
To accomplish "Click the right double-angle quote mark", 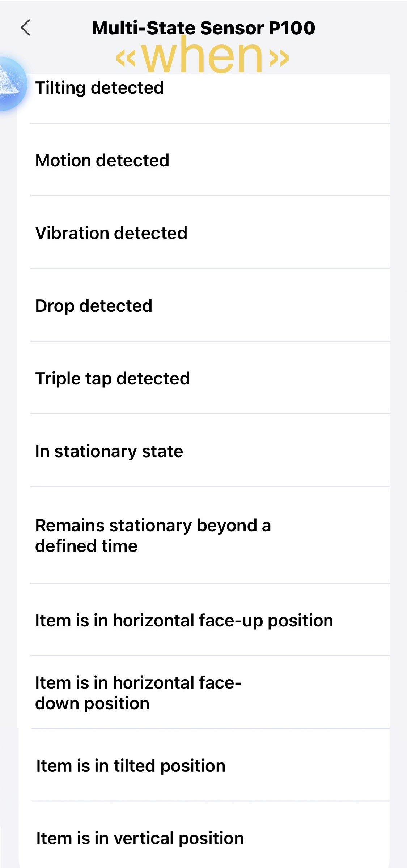I will [x=279, y=58].
